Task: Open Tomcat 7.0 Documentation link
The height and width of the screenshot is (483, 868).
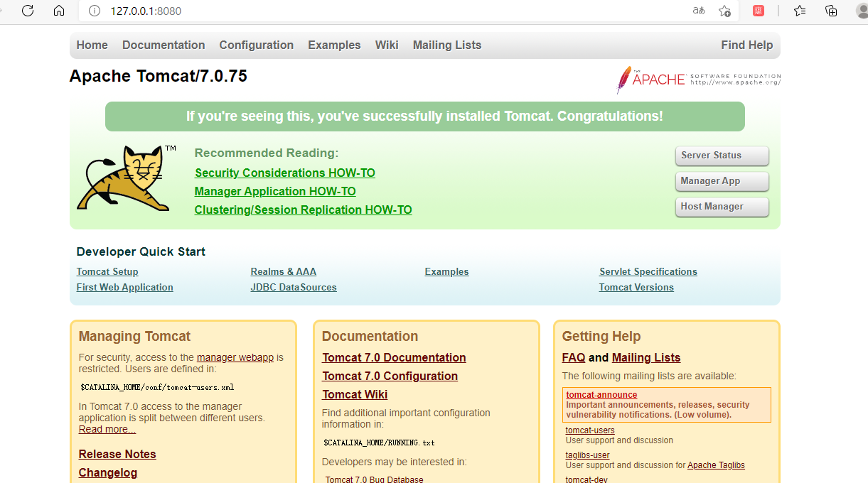Action: click(394, 357)
